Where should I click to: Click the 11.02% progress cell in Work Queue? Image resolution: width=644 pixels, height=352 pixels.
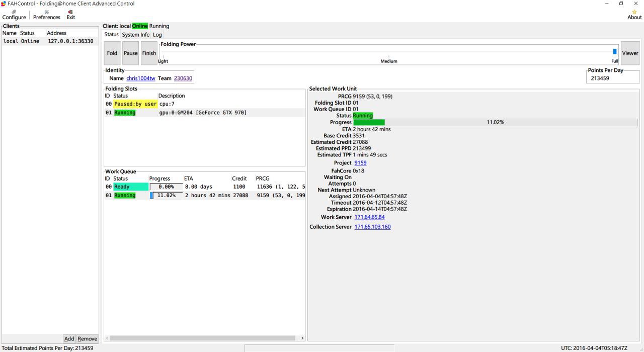pyautogui.click(x=166, y=196)
